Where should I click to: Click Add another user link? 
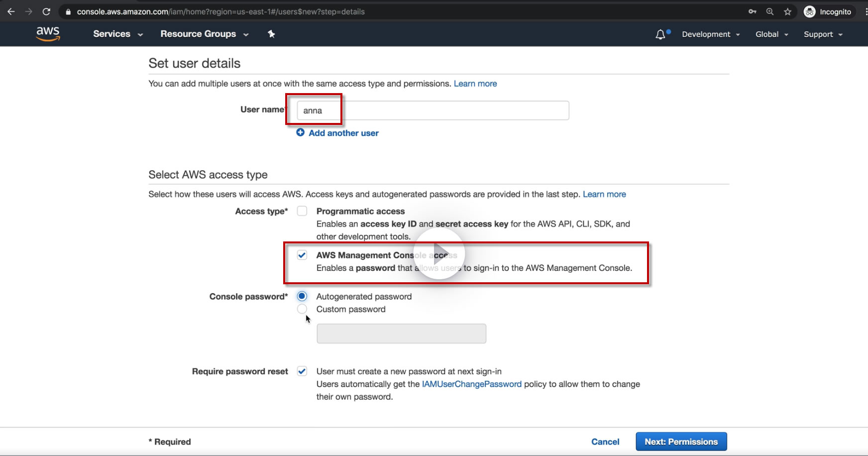click(343, 133)
